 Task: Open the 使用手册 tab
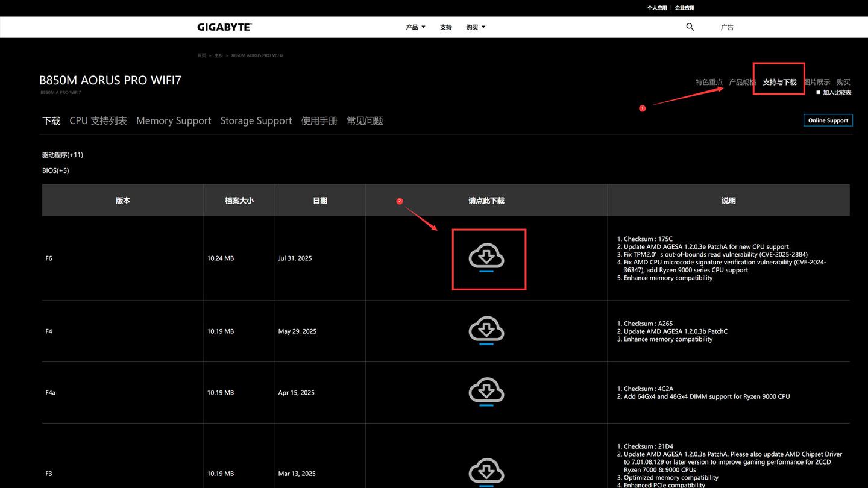pos(319,120)
